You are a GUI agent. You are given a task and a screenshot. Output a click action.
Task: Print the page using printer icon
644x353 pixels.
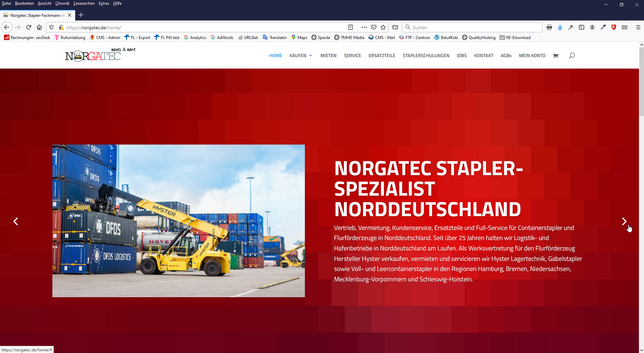(x=549, y=27)
